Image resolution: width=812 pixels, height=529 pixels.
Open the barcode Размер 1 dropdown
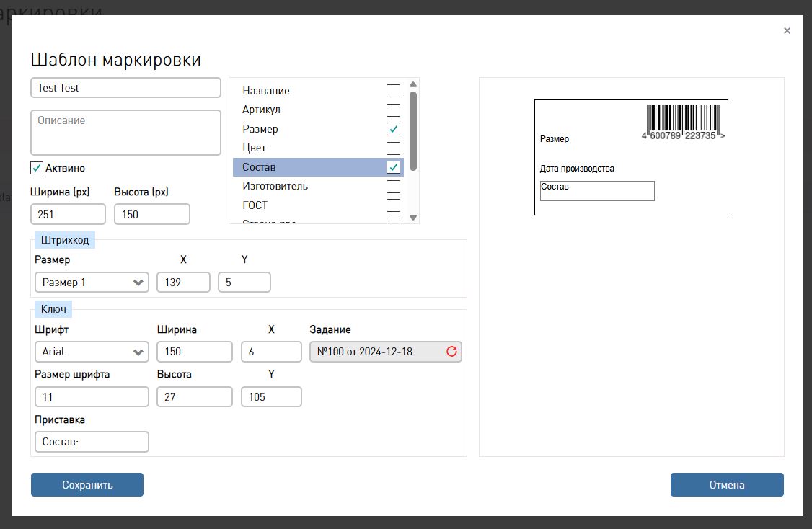click(x=92, y=282)
